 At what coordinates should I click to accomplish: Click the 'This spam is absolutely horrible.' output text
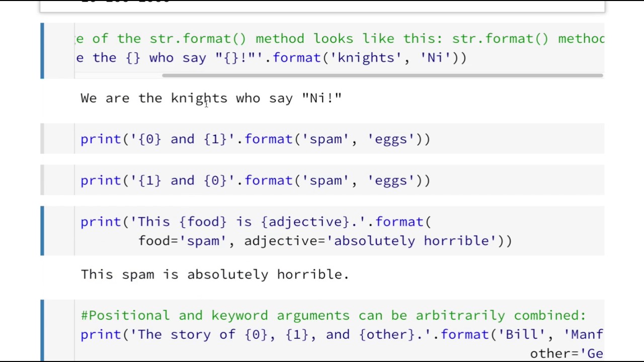pyautogui.click(x=215, y=275)
